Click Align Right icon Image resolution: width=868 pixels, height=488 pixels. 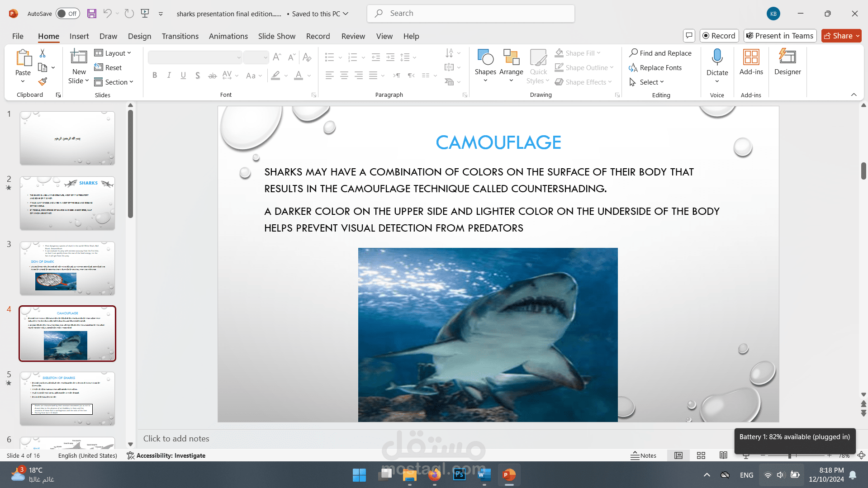(x=359, y=76)
